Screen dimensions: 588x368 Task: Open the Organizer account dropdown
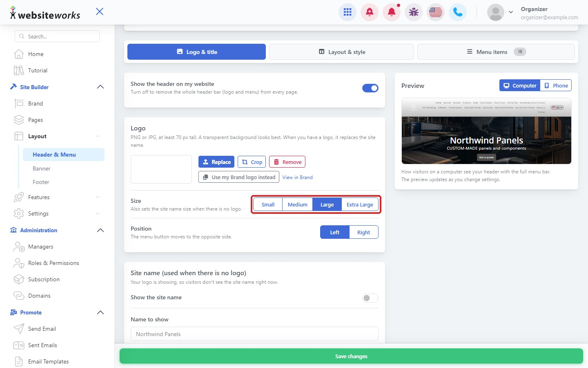click(510, 12)
